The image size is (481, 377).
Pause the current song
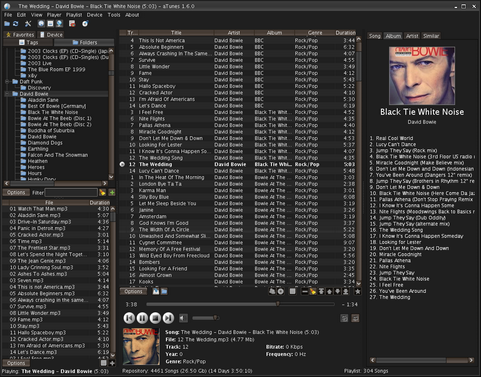pyautogui.click(x=142, y=318)
